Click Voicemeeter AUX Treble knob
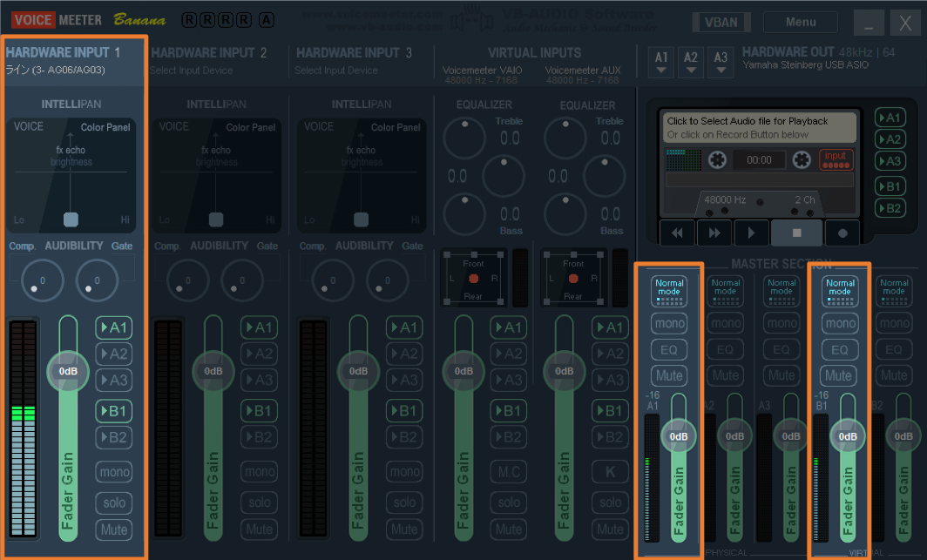This screenshot has height=560, width=927. coord(565,138)
